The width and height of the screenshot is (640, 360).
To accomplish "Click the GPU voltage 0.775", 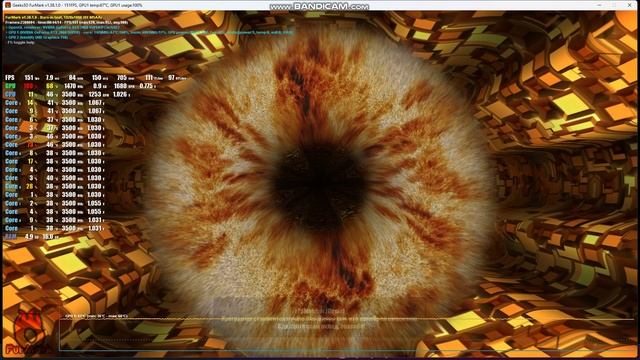I will tap(146, 86).
